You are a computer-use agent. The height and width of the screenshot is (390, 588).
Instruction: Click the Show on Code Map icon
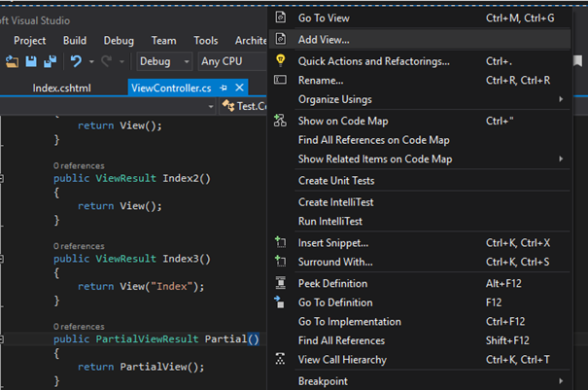click(x=280, y=121)
